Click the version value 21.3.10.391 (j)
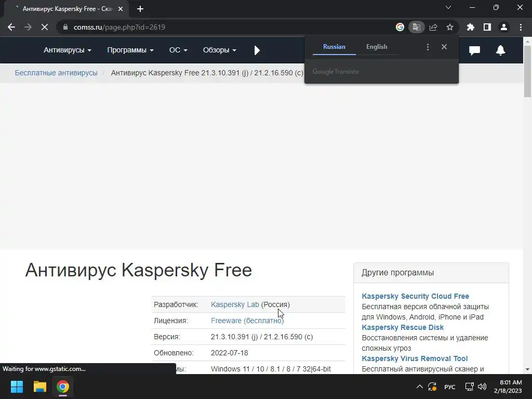Image resolution: width=532 pixels, height=399 pixels. (234, 337)
